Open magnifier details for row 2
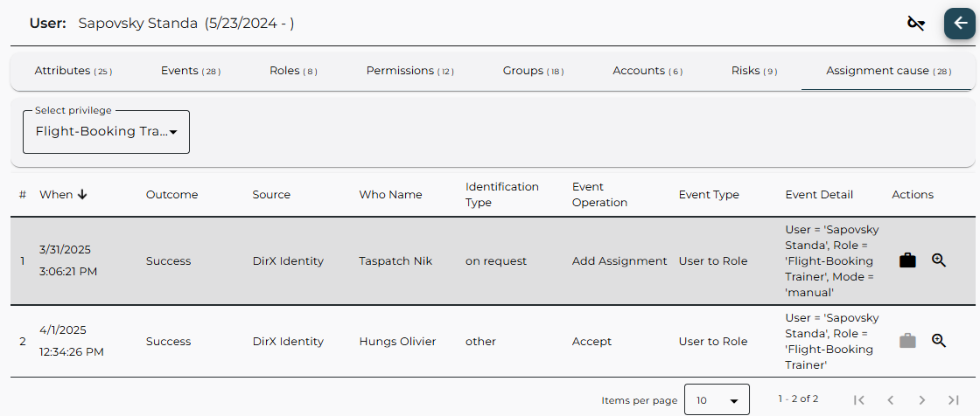980x416 pixels. 939,341
